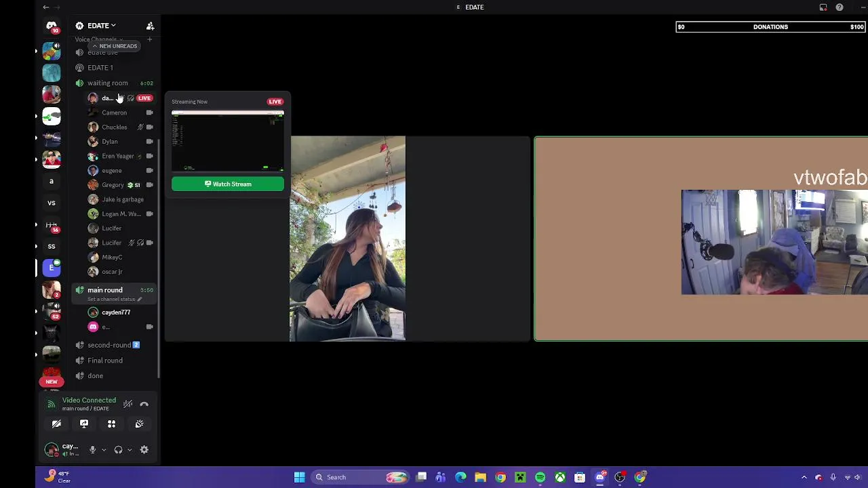Viewport: 868px width, 488px height.
Task: Mute the microphone
Action: [x=92, y=449]
